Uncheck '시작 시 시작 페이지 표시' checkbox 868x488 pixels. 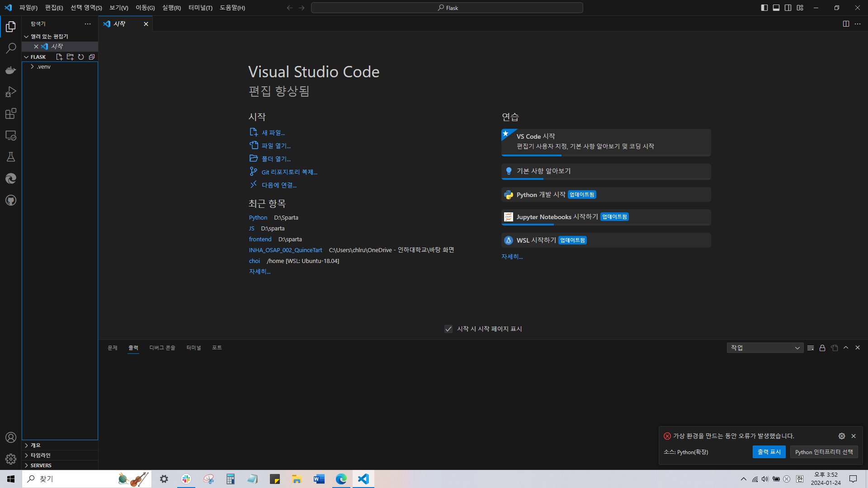[448, 329]
